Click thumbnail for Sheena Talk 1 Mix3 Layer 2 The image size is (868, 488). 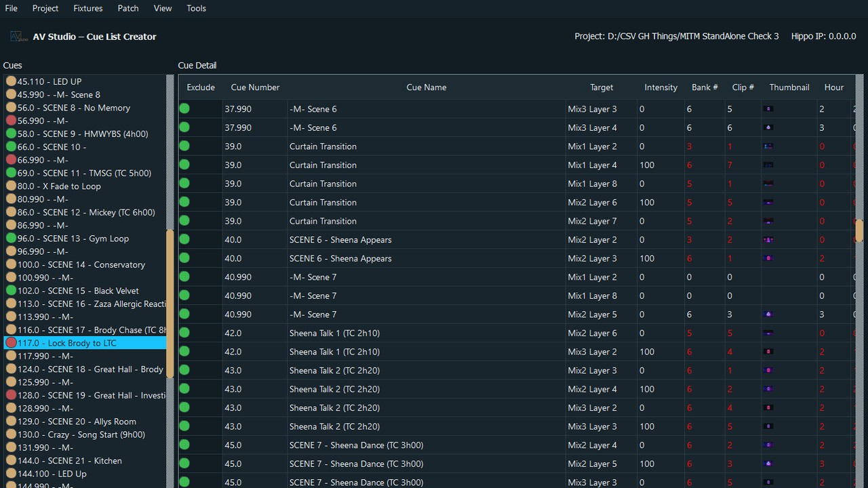(768, 352)
